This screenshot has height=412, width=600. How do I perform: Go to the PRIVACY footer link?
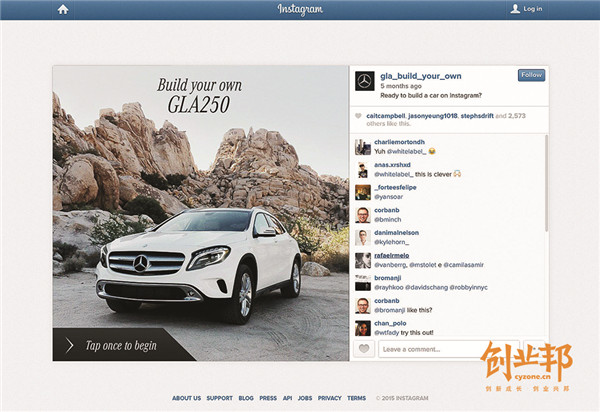pyautogui.click(x=329, y=398)
